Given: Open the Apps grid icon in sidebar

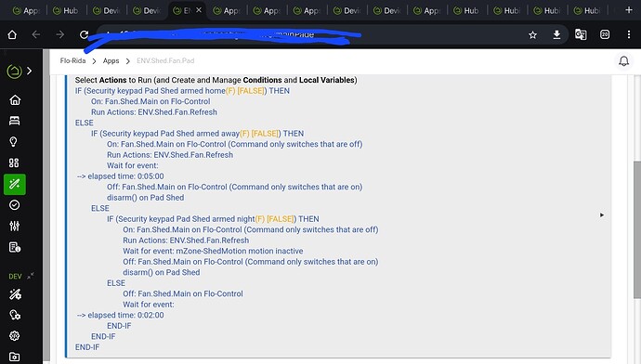Looking at the screenshot, I should coord(14,163).
